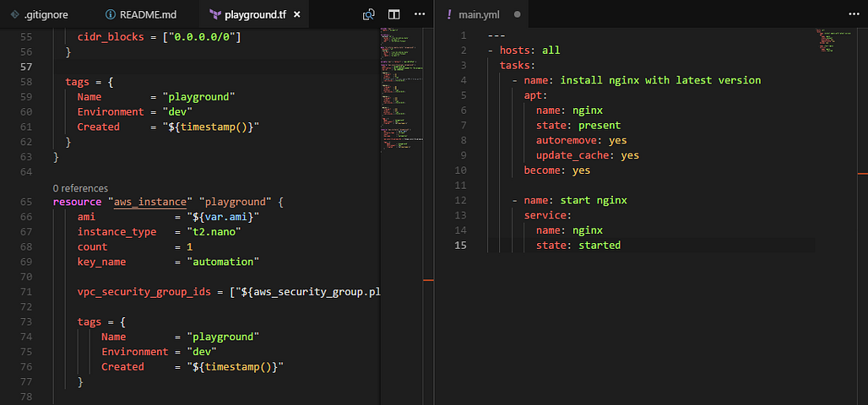
Task: Split the left editor with layout icon
Action: tap(393, 14)
